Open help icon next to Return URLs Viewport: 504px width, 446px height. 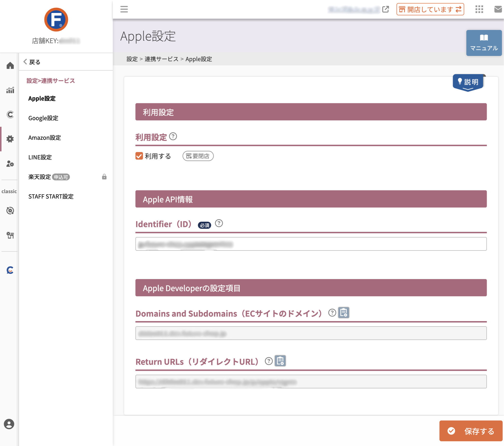[x=269, y=361]
